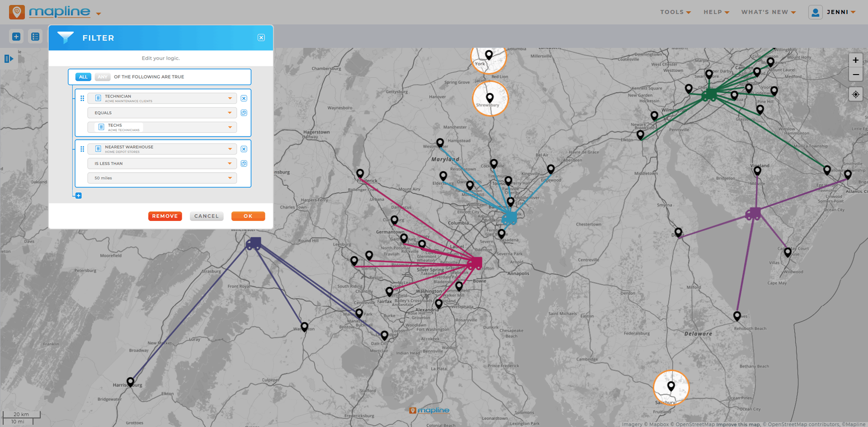Select the purple warehouse truck marker
Viewport: 868px width, 427px height.
(753, 214)
